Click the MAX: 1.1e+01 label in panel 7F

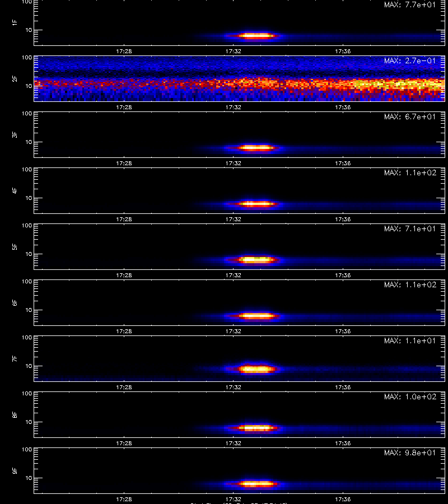tap(410, 340)
